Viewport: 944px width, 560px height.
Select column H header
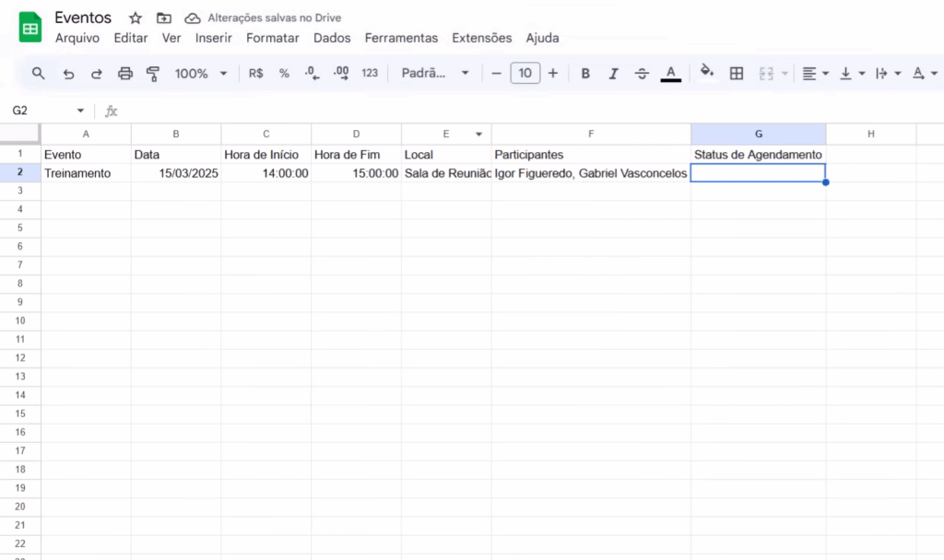870,134
